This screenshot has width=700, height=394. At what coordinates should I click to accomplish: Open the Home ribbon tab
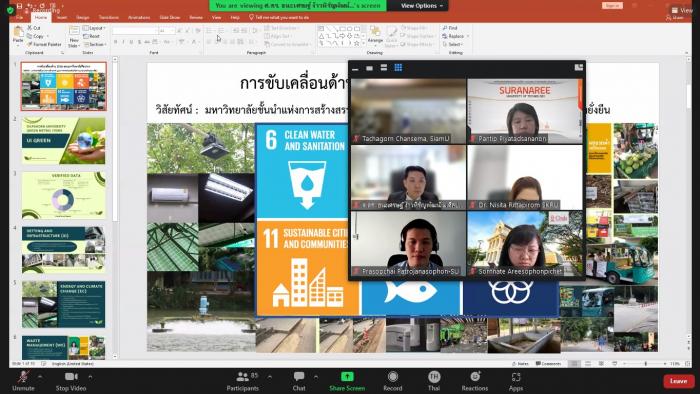pyautogui.click(x=41, y=17)
